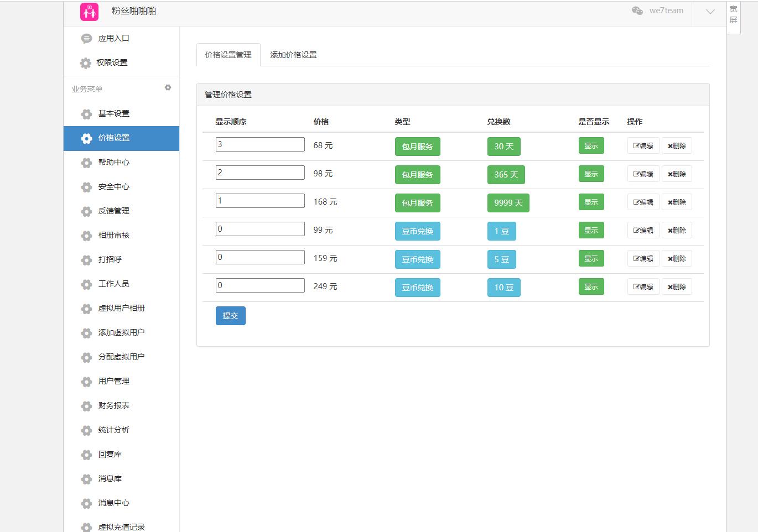Delete the 159 元 price entry
Viewport: 758px width, 532px height.
[677, 259]
